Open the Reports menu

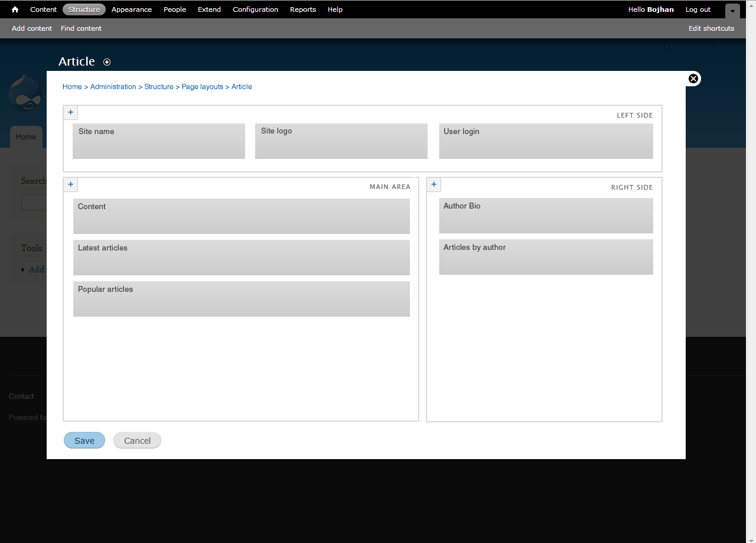(x=303, y=9)
